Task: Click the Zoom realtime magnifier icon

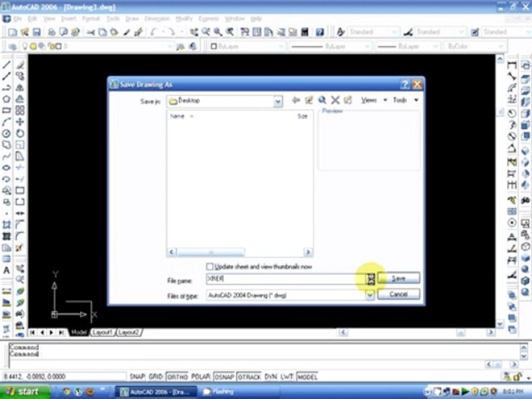Action: [x=206, y=32]
